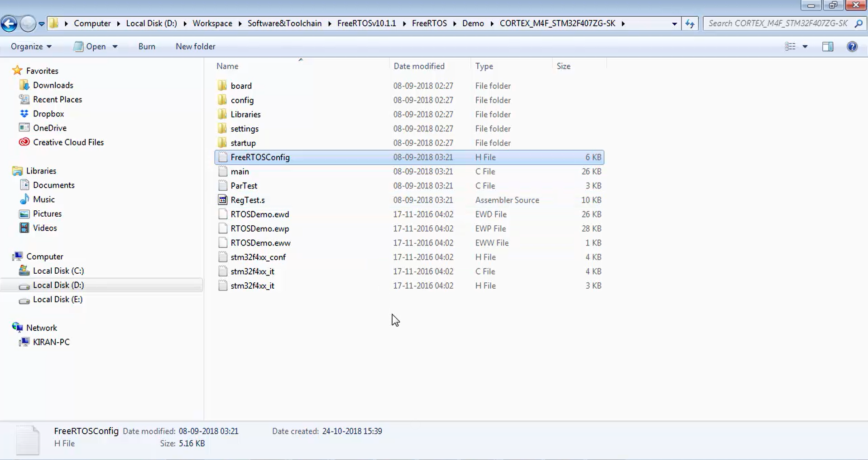Screen dimensions: 868x460
Task: Jump to Workspace in the breadcrumb path
Action: pos(212,24)
